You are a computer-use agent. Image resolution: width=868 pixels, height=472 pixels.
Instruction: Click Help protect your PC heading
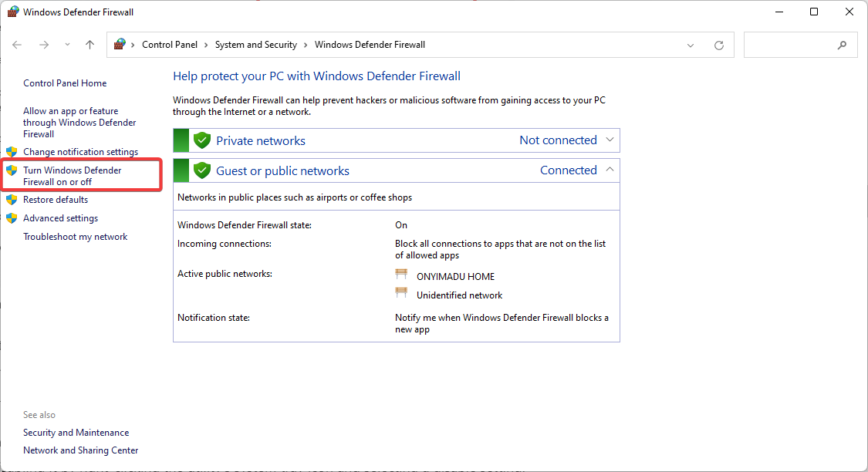[316, 76]
